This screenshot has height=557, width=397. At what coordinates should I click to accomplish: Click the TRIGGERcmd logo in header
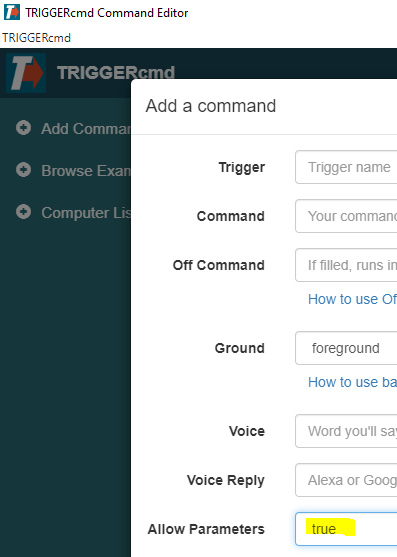coord(26,73)
